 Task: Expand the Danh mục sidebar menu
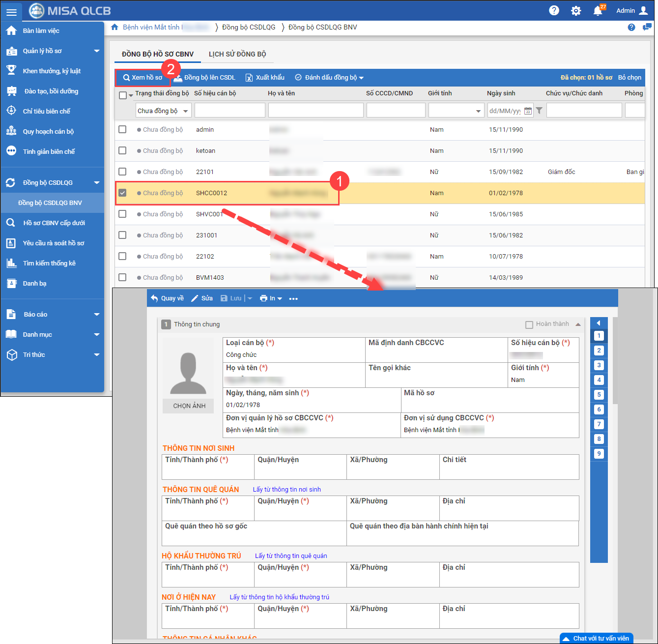97,334
